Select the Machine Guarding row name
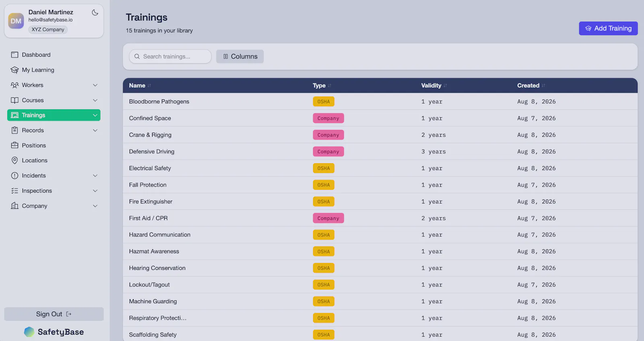The width and height of the screenshot is (644, 341). [153, 302]
